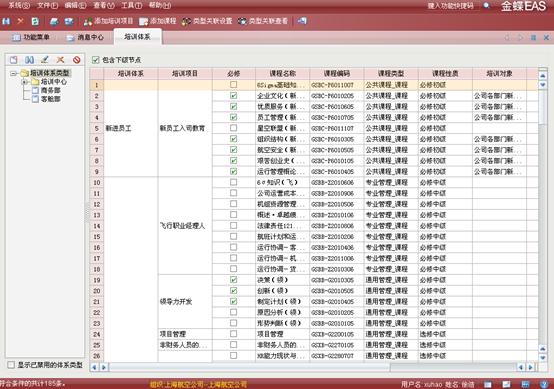The image size is (554, 389).
Task: Click the green refresh icon in the toolbar
Action: tap(35, 22)
